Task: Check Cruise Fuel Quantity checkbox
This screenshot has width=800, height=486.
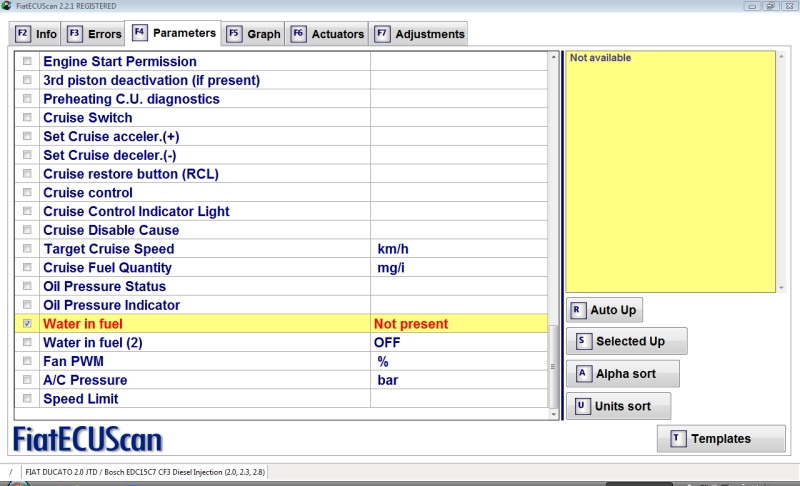Action: click(27, 267)
